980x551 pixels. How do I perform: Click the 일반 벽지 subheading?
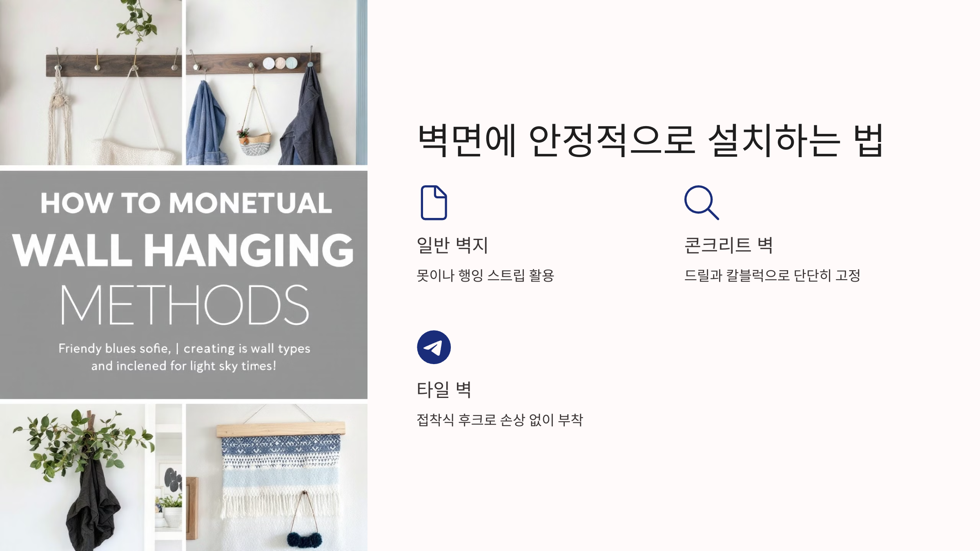tap(452, 245)
